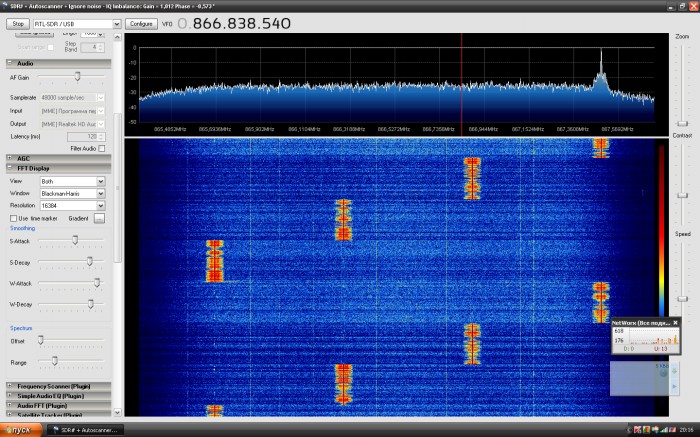Screen dimensions: 700x437
Task: Click the Contrast slider handle
Action: [682, 196]
